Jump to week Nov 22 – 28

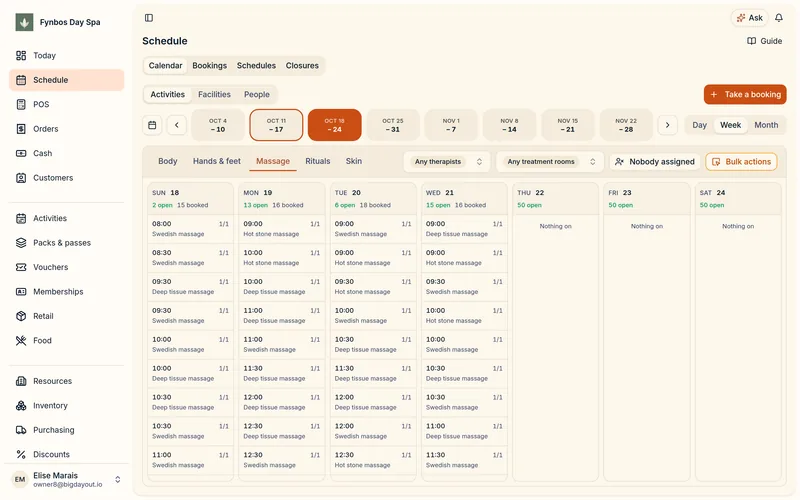click(x=626, y=125)
